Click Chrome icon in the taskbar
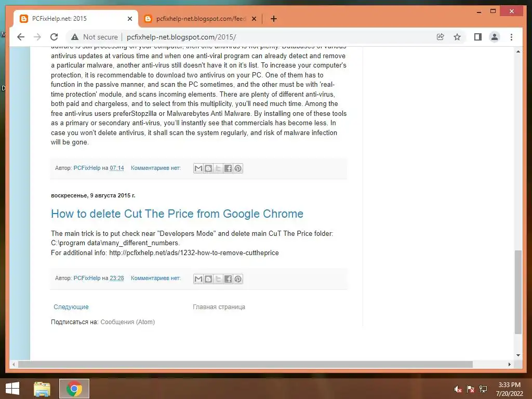The image size is (532, 399). click(74, 389)
